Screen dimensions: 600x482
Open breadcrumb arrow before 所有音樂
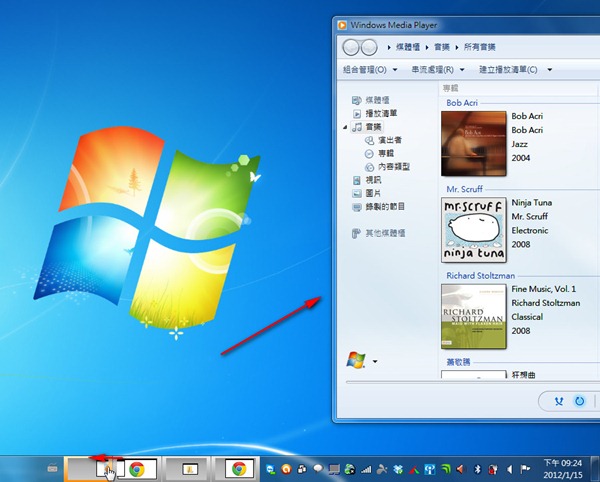(457, 47)
